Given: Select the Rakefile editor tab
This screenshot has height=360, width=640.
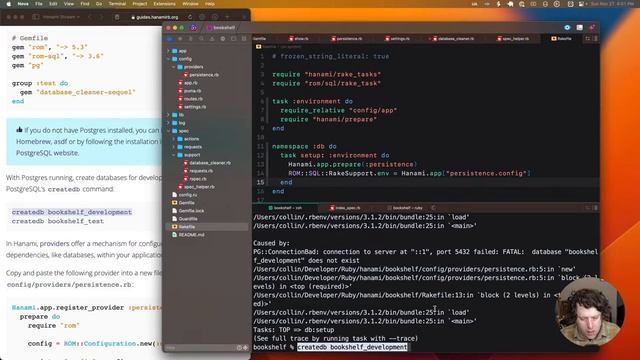Looking at the screenshot, I should click(562, 39).
